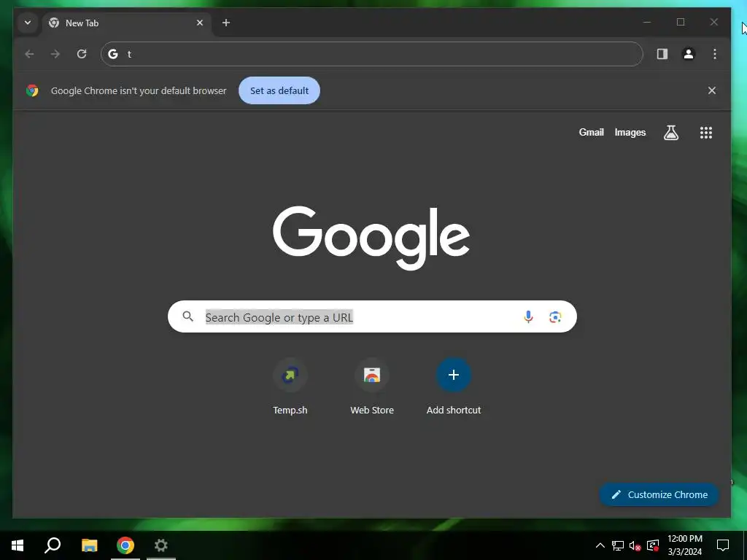The height and width of the screenshot is (560, 747).
Task: Open the Web Store shortcut
Action: pyautogui.click(x=372, y=386)
